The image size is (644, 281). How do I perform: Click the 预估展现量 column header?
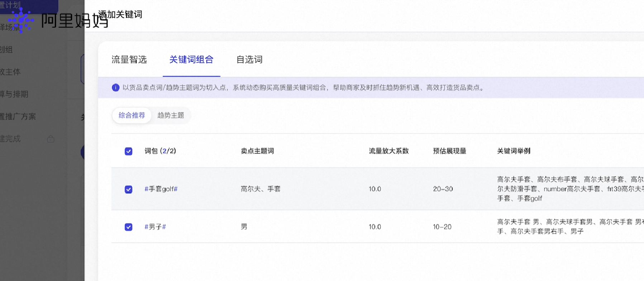tap(450, 151)
